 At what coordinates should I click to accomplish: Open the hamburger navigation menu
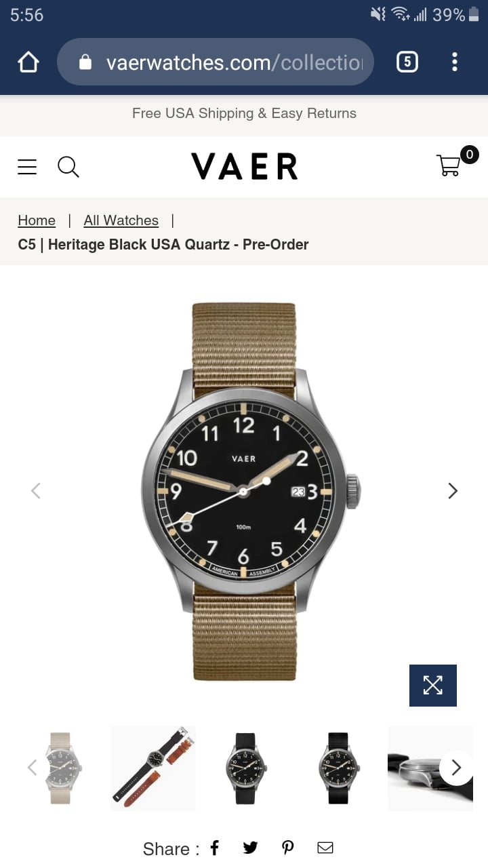27,167
